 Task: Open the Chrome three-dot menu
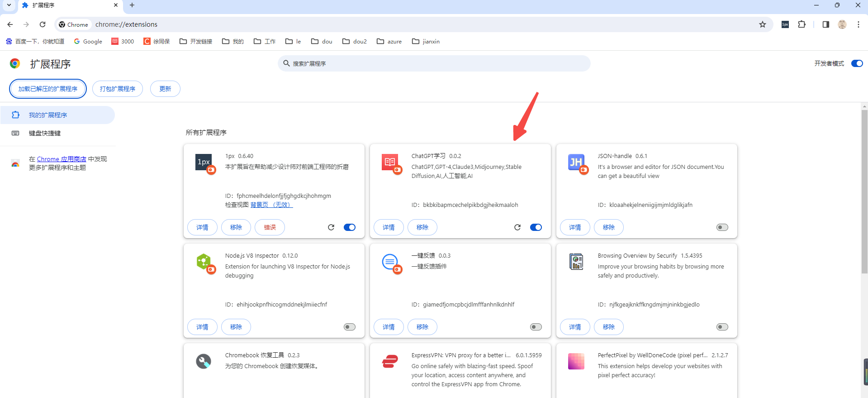pos(859,24)
